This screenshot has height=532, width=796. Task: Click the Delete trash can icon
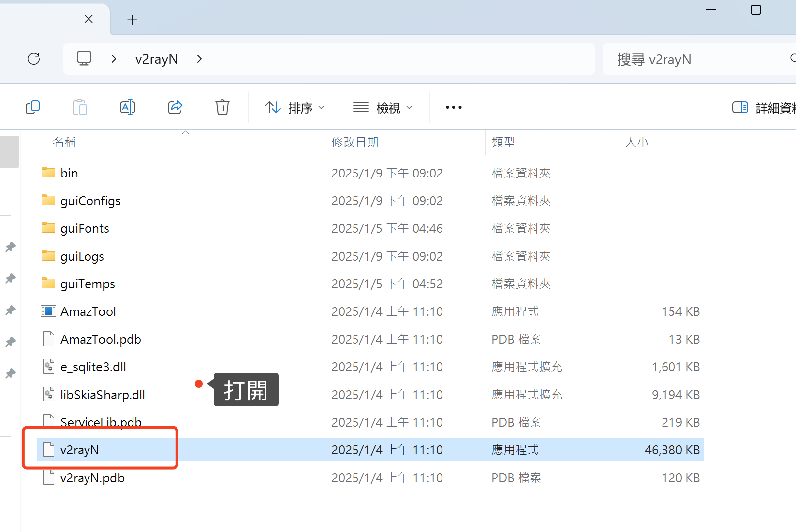(222, 107)
